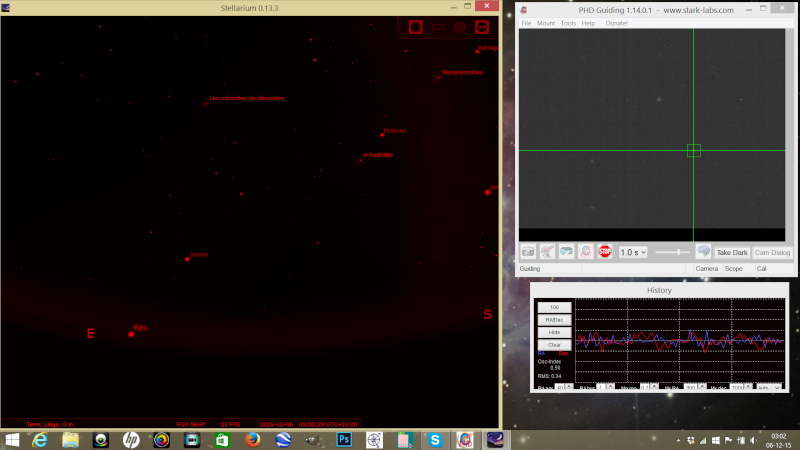Switch to Stellarium via its taskbar icon

coord(495,440)
